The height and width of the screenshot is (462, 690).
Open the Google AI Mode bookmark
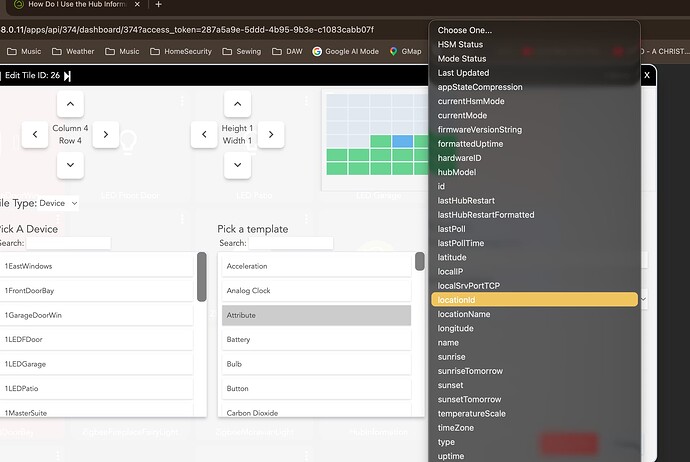click(345, 51)
